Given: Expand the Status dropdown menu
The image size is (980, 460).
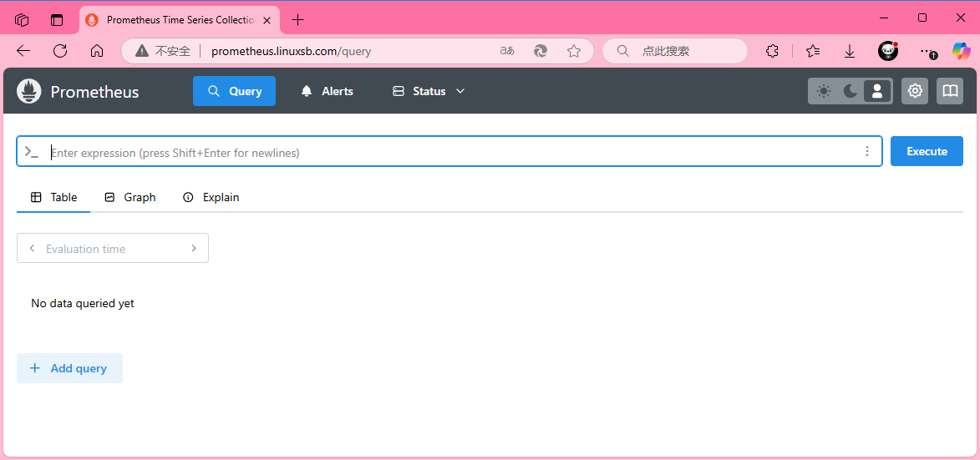Looking at the screenshot, I should coord(429,91).
